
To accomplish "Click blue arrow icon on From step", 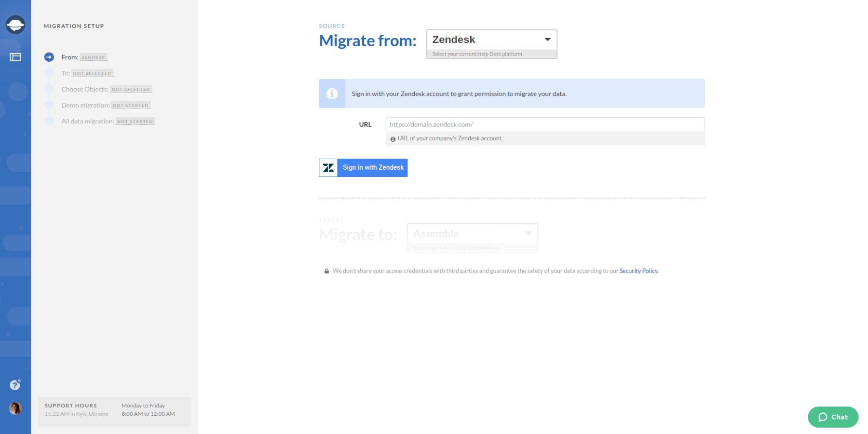I will point(49,56).
